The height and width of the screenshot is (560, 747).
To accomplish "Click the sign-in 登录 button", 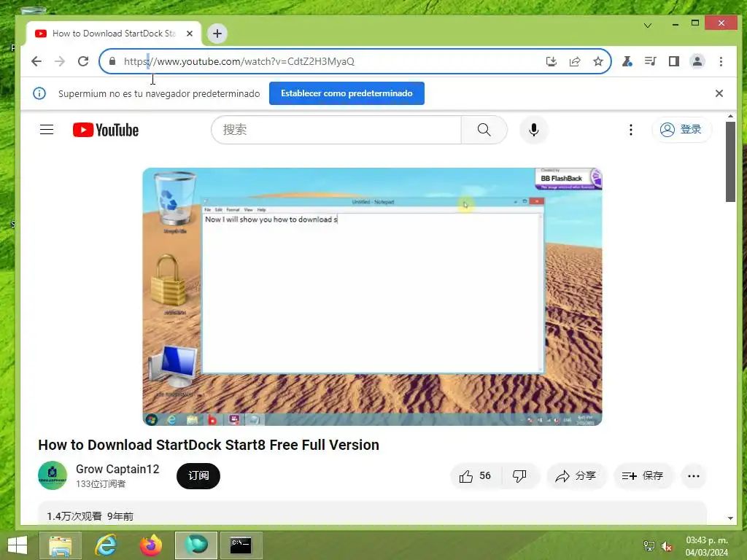I will tap(681, 130).
